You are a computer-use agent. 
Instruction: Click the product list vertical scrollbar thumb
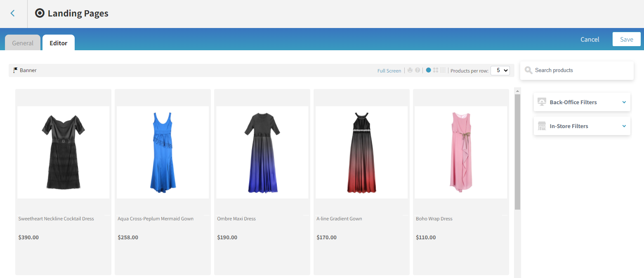(517, 152)
